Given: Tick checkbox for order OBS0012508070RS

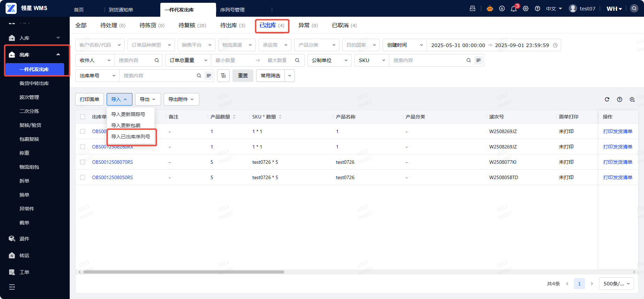Looking at the screenshot, I should [x=83, y=162].
